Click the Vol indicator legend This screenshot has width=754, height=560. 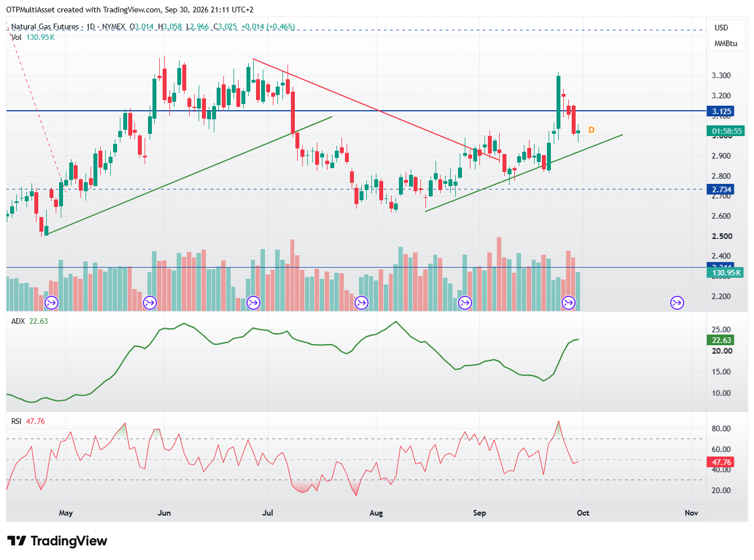(x=33, y=37)
